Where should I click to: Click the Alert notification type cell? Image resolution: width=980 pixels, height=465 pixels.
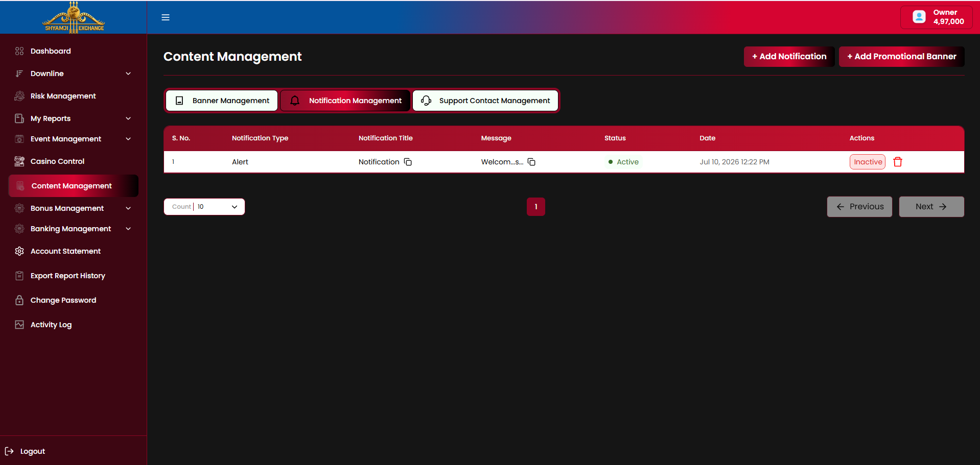tap(240, 162)
